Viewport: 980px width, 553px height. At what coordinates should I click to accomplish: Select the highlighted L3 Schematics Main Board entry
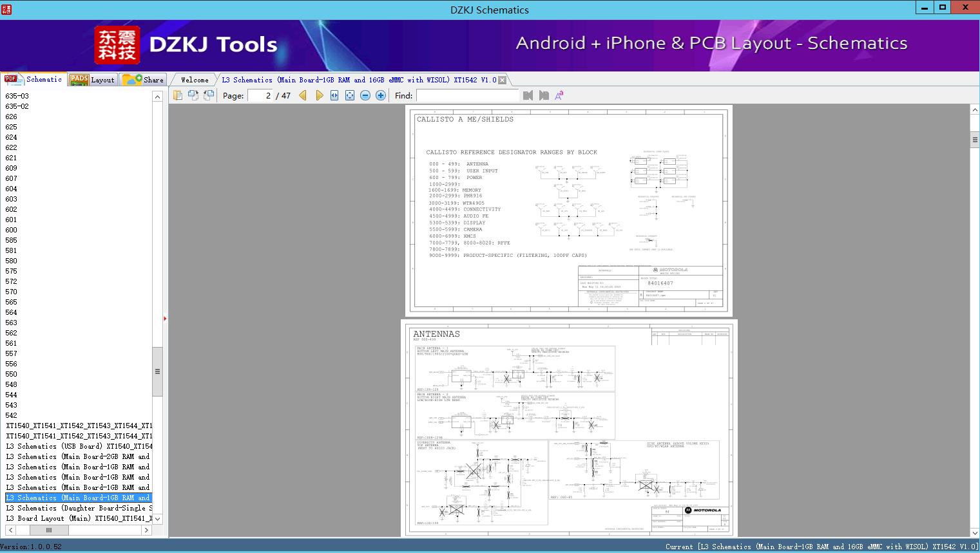pos(77,497)
